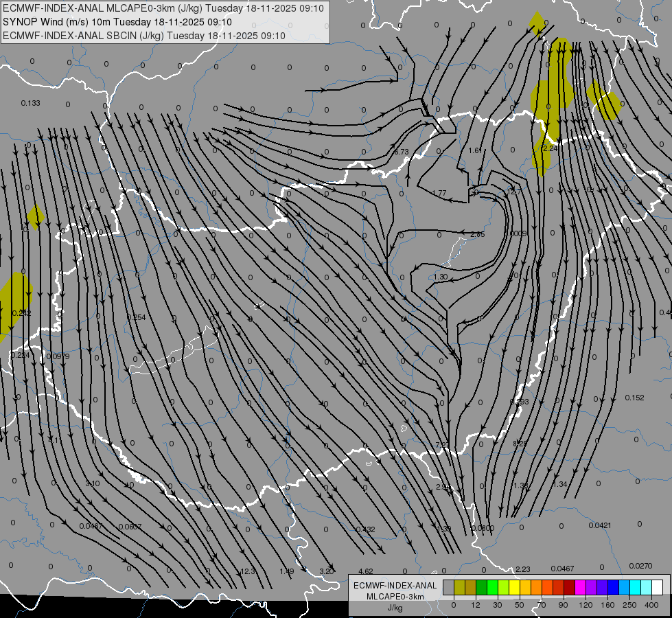Click the map value 0.254
The height and width of the screenshot is (618, 672).
(137, 317)
